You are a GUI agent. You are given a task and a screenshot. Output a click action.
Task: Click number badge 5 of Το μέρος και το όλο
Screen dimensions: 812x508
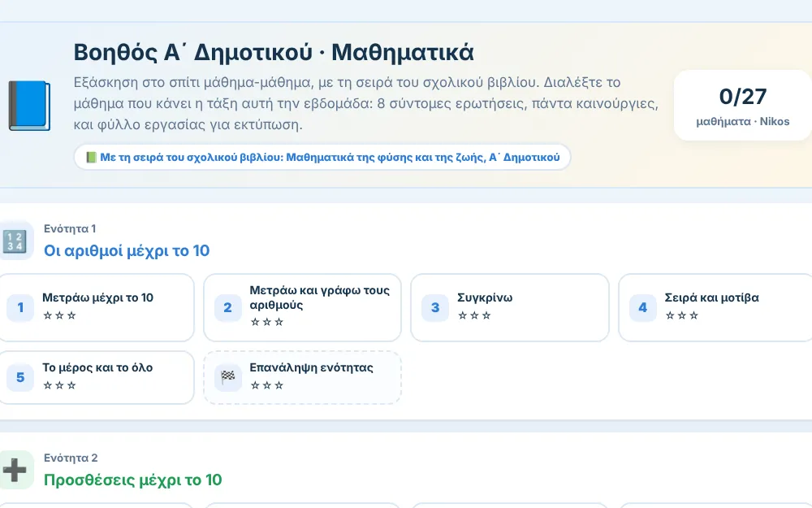20,377
